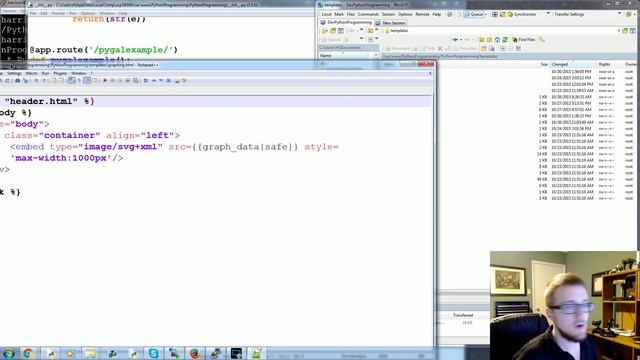The image size is (640, 360).
Task: Click the remote New folder icon
Action: click(484, 49)
